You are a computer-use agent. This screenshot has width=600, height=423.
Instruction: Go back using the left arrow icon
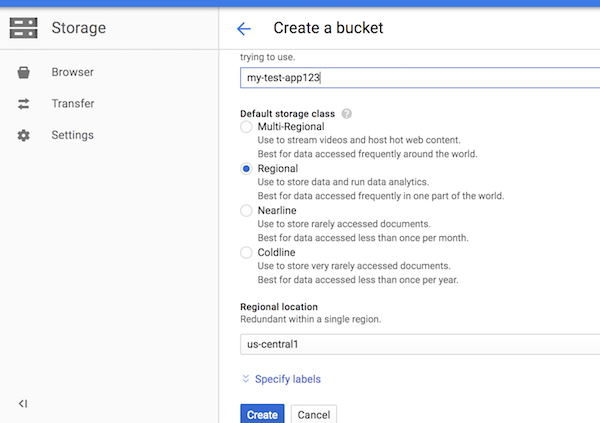244,28
